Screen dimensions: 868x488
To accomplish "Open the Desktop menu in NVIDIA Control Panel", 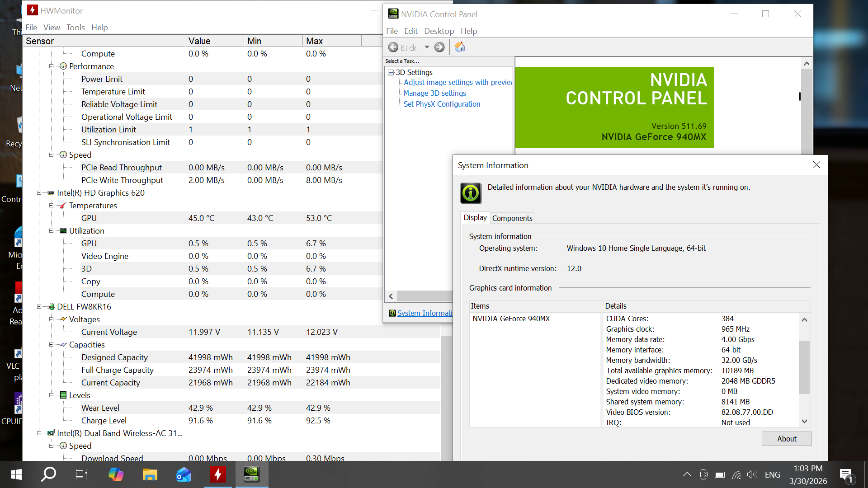I will pos(439,31).
